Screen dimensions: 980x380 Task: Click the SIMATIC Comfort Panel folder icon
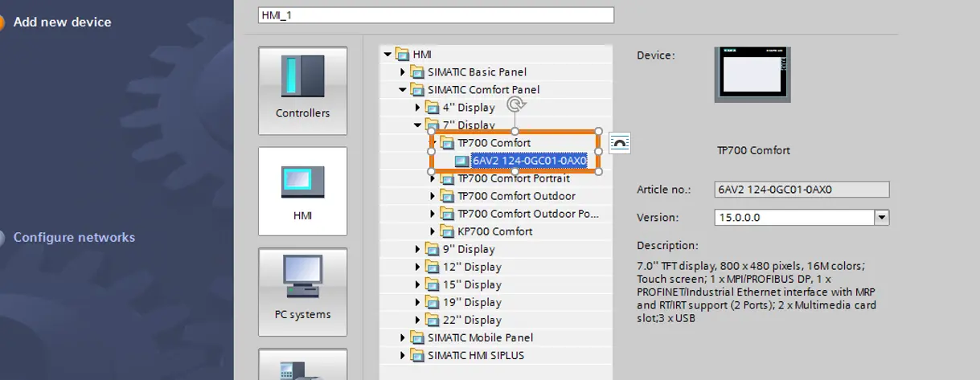click(x=417, y=90)
